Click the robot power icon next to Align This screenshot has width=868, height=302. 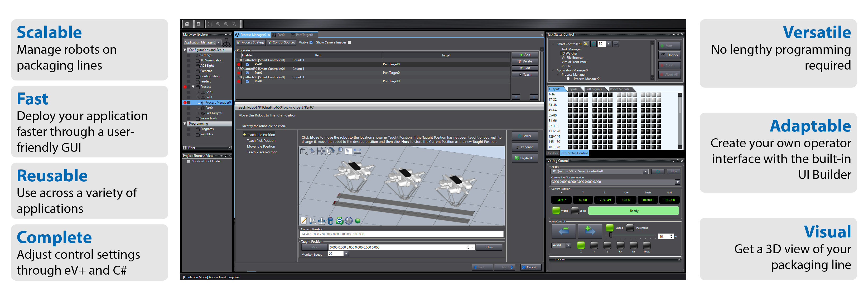click(657, 171)
